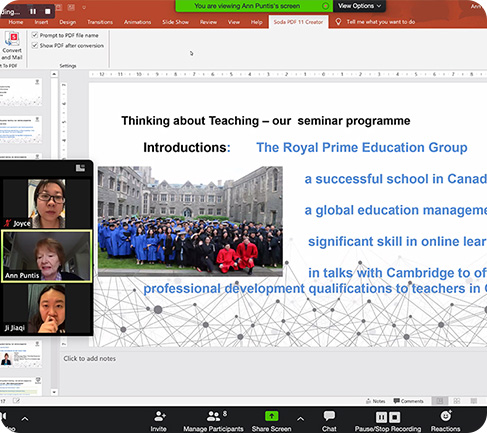This screenshot has width=487, height=433.
Task: Switch to Slide Sorter view icon
Action: [x=457, y=401]
